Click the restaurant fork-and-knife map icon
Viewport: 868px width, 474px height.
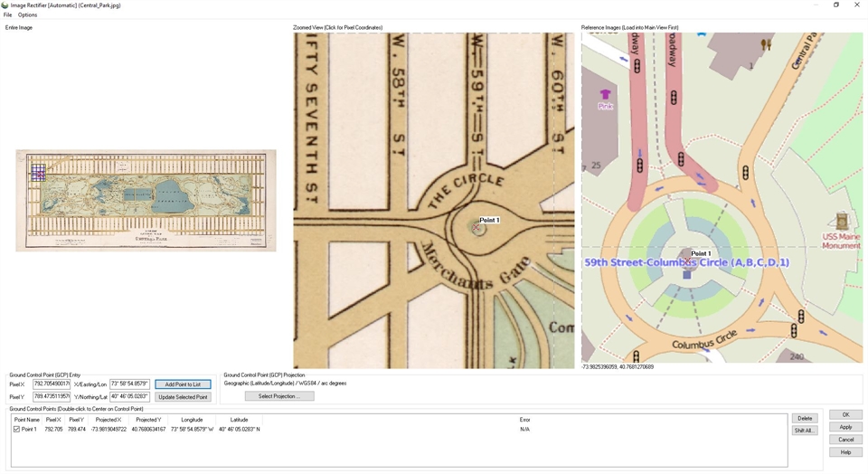[767, 44]
